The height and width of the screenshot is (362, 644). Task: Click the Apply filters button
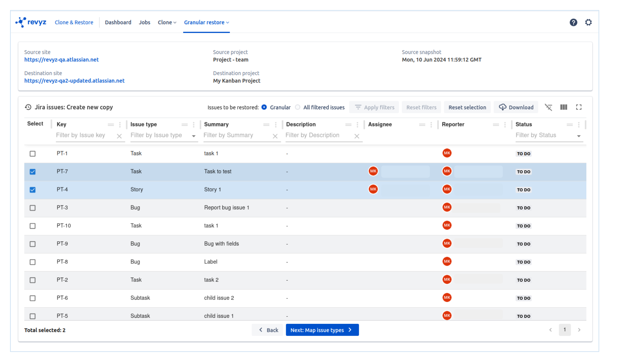coord(374,107)
